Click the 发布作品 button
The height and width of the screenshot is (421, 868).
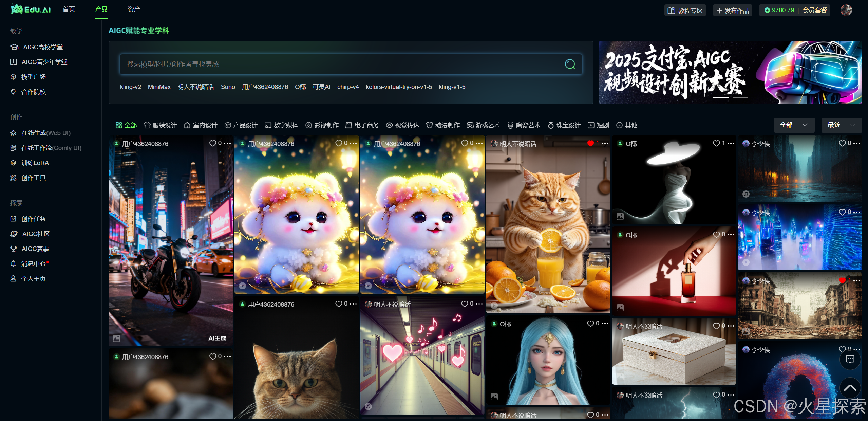click(x=732, y=11)
